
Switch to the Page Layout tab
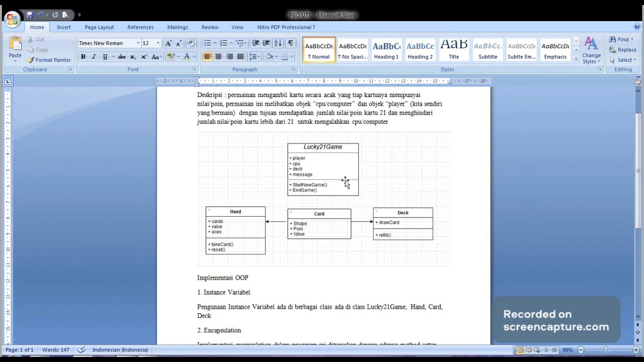point(99,27)
